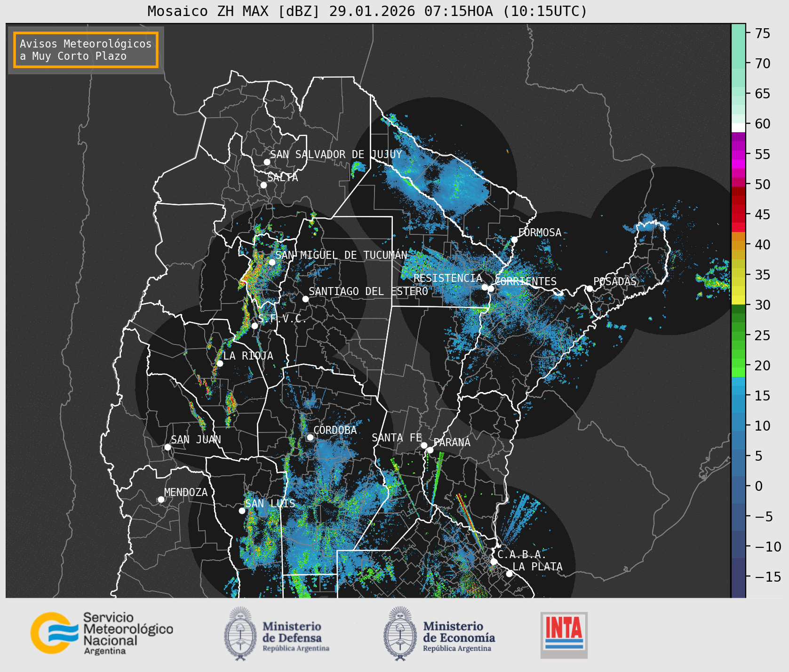The width and height of the screenshot is (789, 672).
Task: Select the Posadas city marker
Action: (590, 288)
